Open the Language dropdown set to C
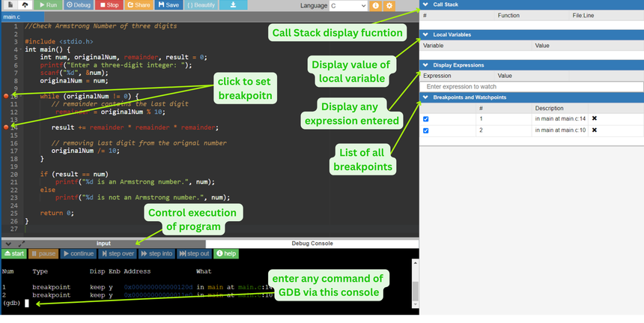This screenshot has width=644, height=323. tap(348, 6)
